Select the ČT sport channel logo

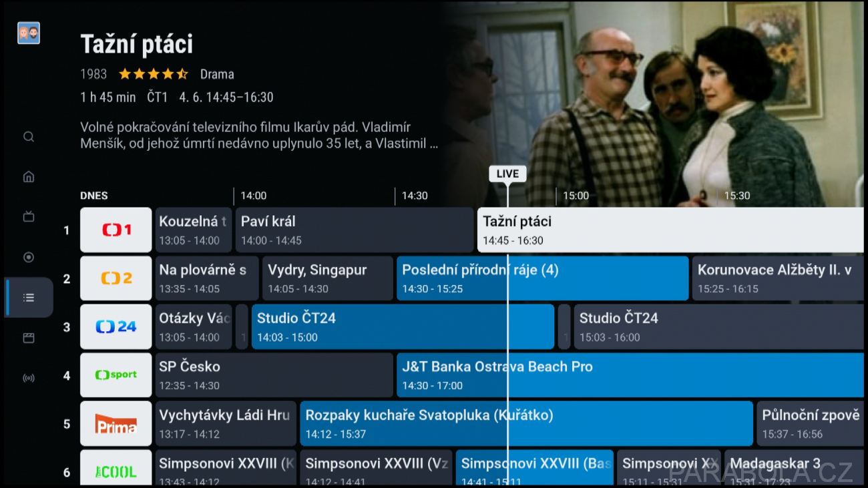(x=116, y=375)
